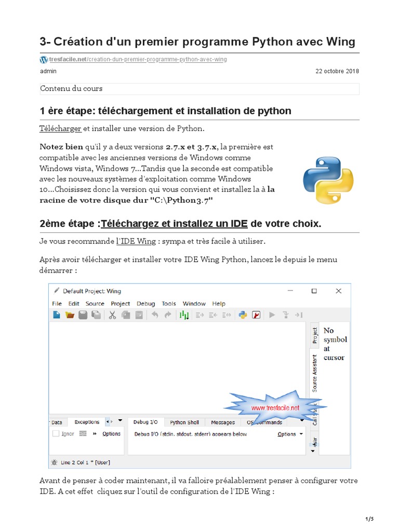Image resolution: width=399 pixels, height=532 pixels.
Task: Click the Debug play arrow icon
Action: [x=272, y=315]
